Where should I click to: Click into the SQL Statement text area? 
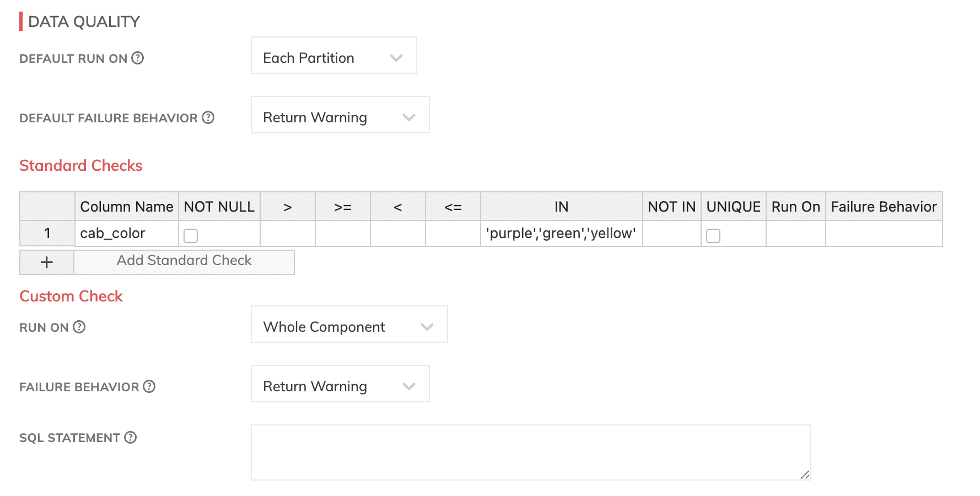click(531, 452)
